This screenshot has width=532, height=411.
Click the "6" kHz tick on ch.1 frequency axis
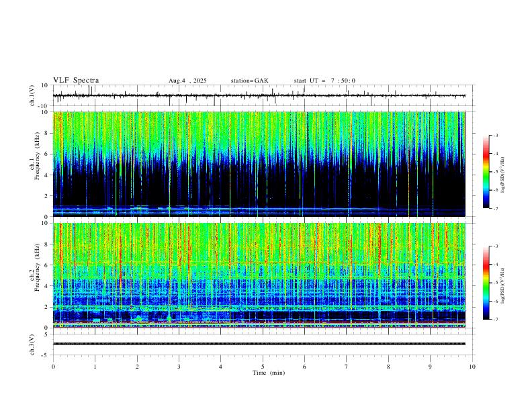47,154
